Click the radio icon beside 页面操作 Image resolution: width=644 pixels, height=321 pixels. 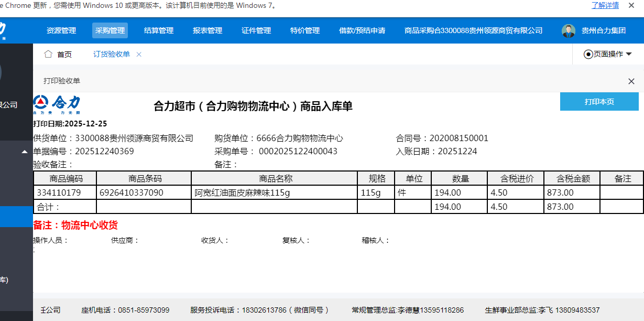click(588, 54)
